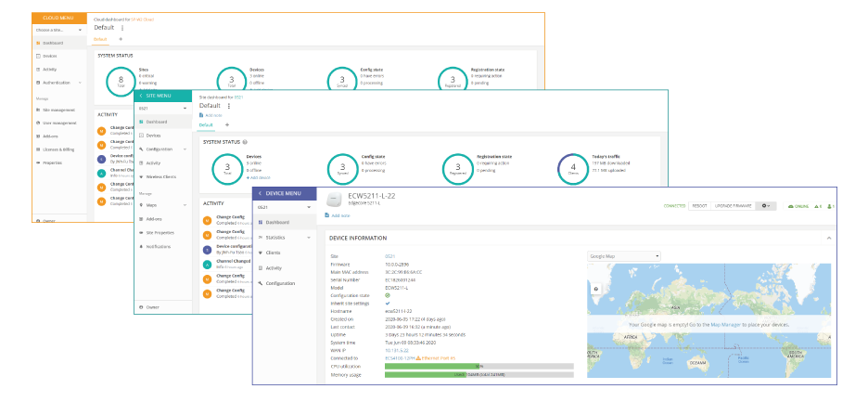Go back using the Device Menu arrow
The height and width of the screenshot is (402, 868).
coord(261,193)
